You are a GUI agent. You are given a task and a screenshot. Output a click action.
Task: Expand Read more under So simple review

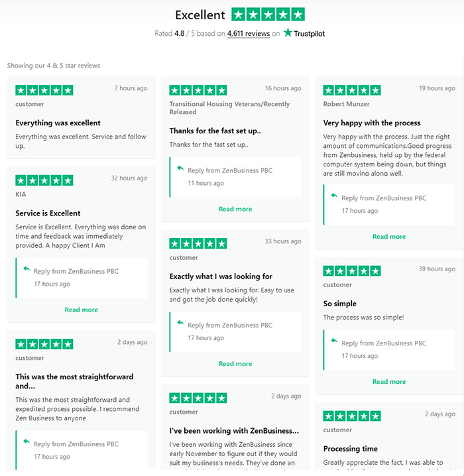pyautogui.click(x=389, y=382)
